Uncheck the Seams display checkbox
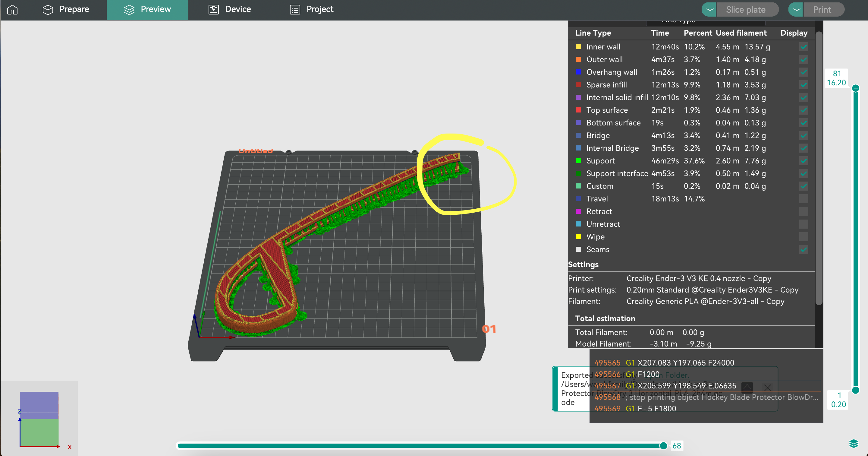The height and width of the screenshot is (456, 868). [804, 250]
